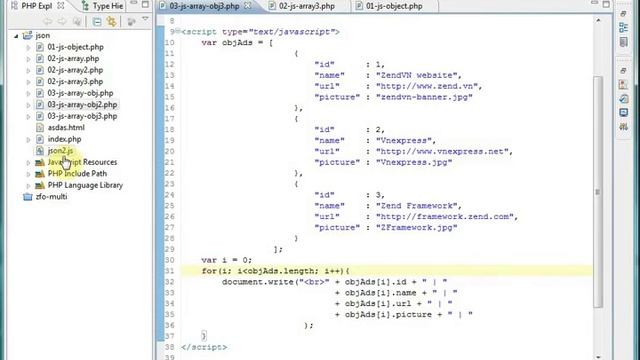The image size is (640, 360).
Task: Open the Tasks view icon in right trim
Action: pyautogui.click(x=623, y=99)
